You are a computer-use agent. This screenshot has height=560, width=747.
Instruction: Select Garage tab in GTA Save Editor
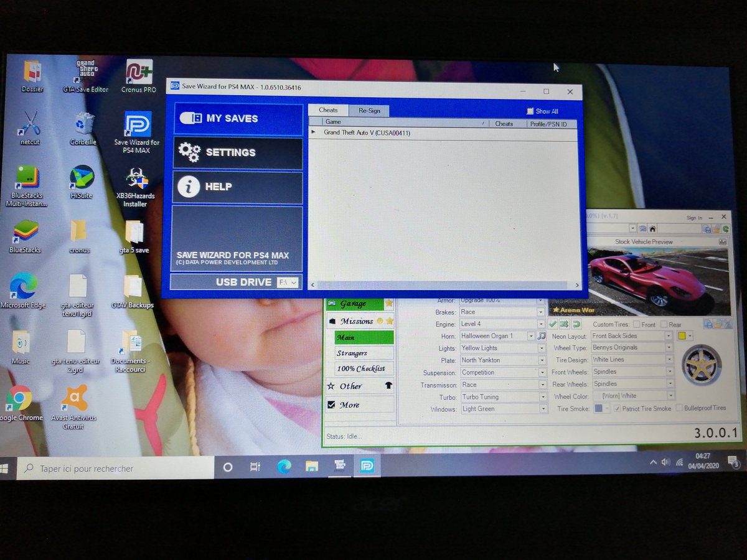(360, 304)
